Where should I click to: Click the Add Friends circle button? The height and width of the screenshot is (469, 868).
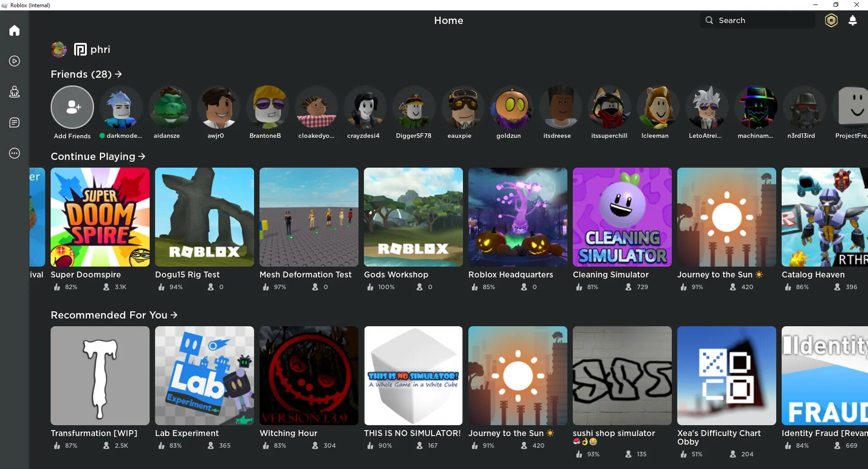[x=72, y=107]
